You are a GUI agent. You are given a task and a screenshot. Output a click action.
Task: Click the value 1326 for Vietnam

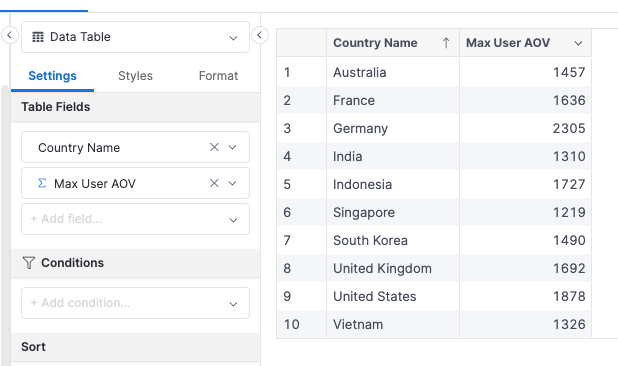pyautogui.click(x=569, y=324)
